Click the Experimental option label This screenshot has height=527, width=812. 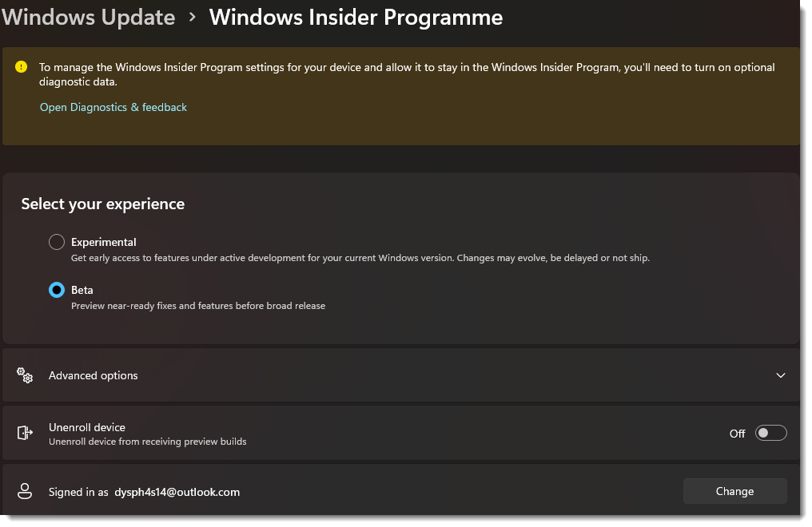pyautogui.click(x=104, y=242)
